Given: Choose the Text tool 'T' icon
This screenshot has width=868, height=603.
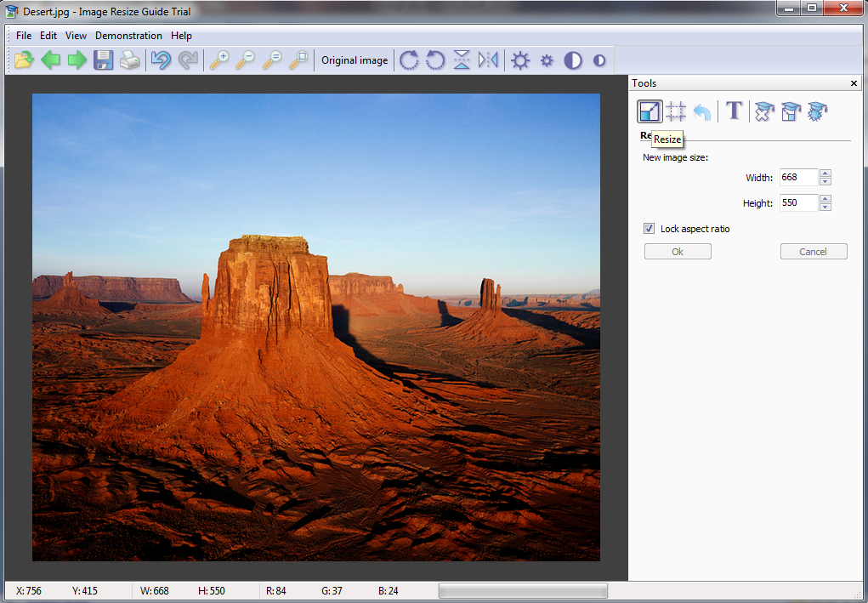Looking at the screenshot, I should click(734, 111).
